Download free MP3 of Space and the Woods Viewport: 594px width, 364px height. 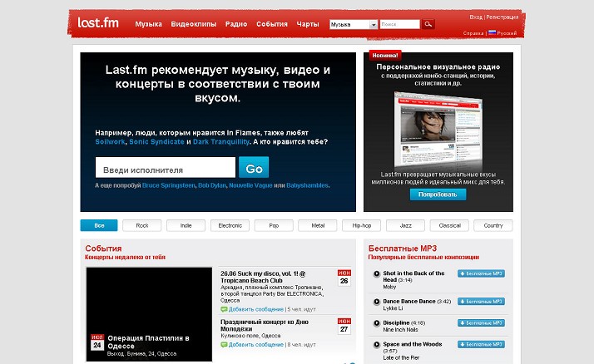[481, 345]
